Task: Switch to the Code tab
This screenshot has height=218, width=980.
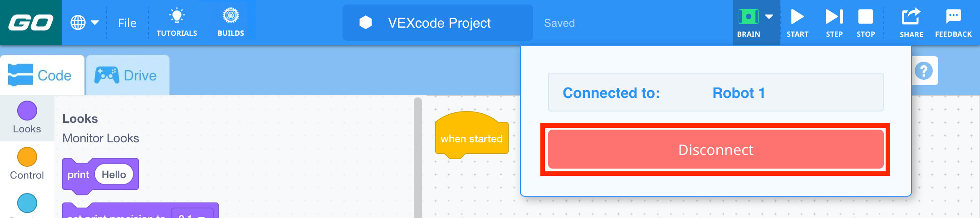Action: tap(41, 75)
